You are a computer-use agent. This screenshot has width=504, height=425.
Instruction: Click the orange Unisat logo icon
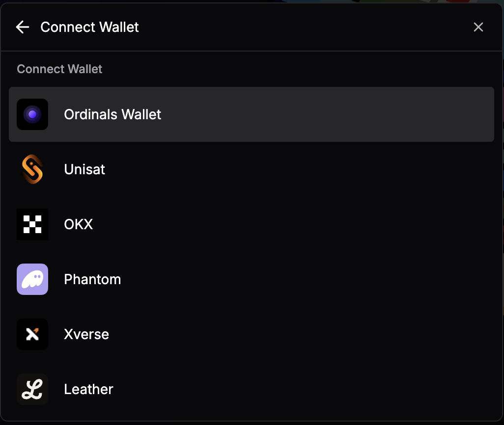(x=32, y=169)
